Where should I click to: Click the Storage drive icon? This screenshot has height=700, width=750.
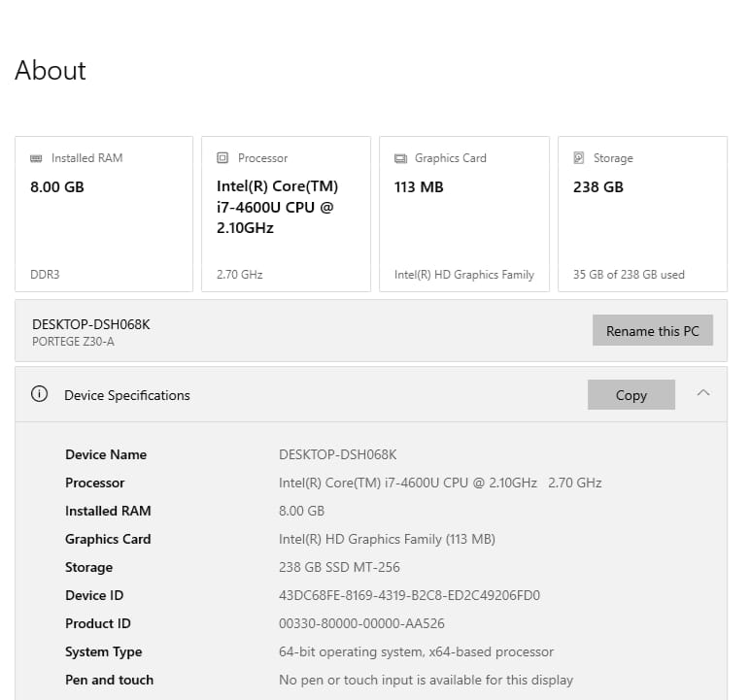[x=579, y=158]
